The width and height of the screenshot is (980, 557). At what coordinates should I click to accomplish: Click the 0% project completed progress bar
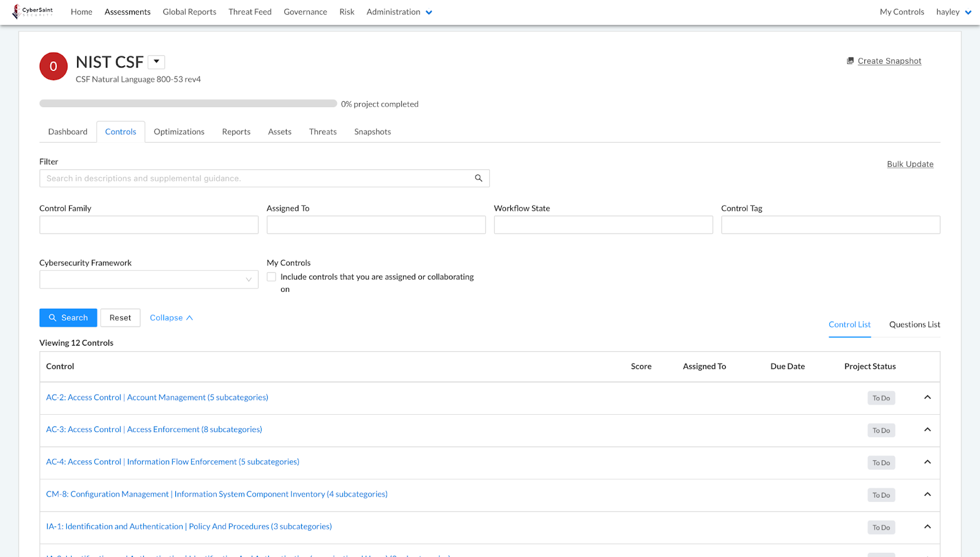(188, 104)
